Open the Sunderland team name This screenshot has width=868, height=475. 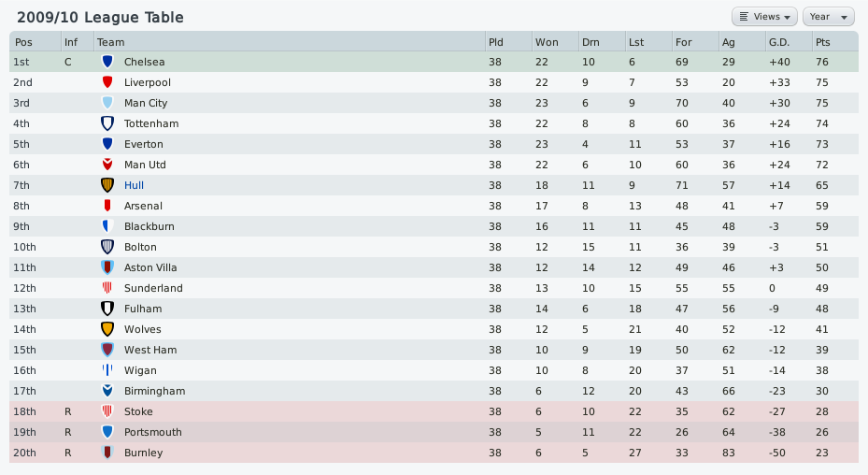(x=153, y=288)
